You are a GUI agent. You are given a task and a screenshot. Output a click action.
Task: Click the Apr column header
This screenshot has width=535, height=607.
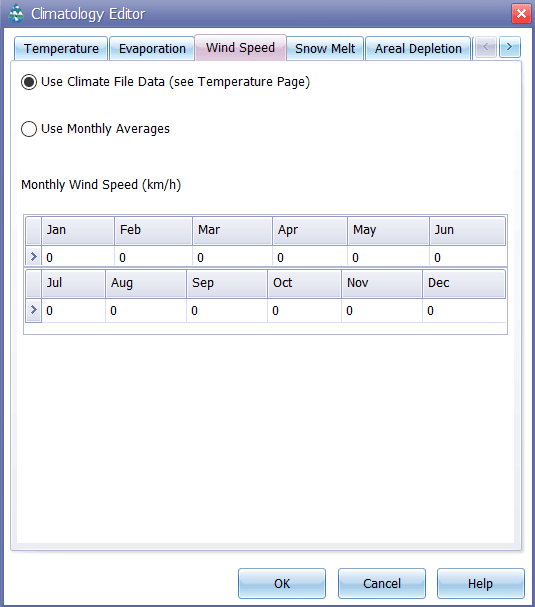coord(310,230)
